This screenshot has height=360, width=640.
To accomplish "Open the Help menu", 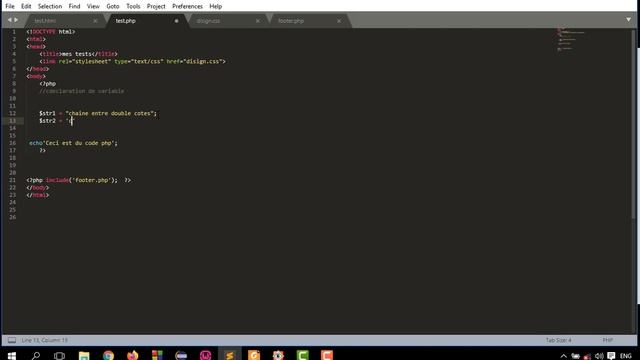I will click(216, 6).
